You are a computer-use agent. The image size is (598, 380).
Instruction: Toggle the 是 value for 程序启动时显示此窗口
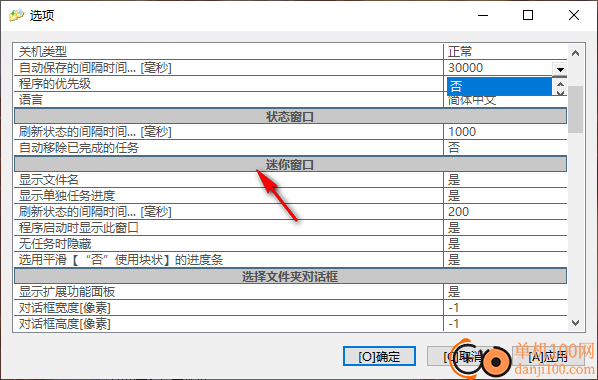click(x=454, y=228)
